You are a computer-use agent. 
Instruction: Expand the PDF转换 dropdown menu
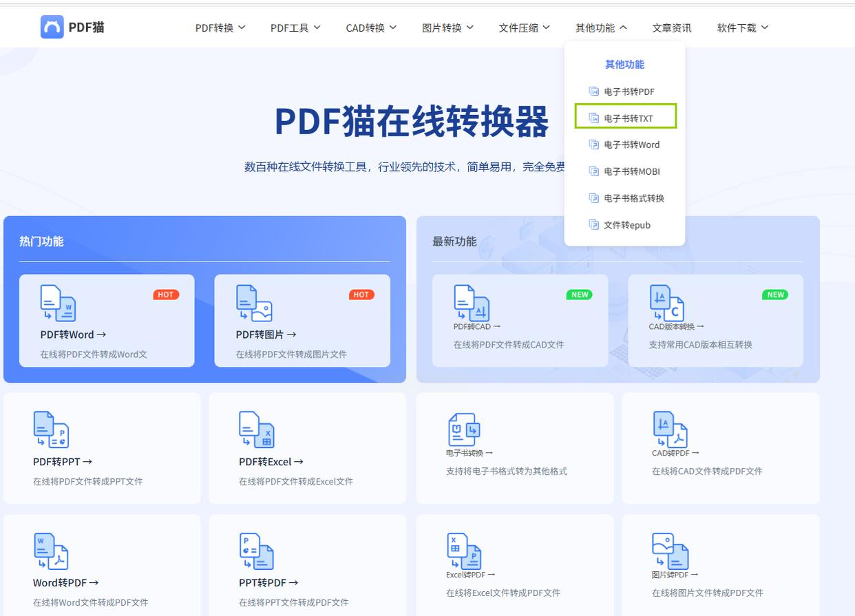220,28
